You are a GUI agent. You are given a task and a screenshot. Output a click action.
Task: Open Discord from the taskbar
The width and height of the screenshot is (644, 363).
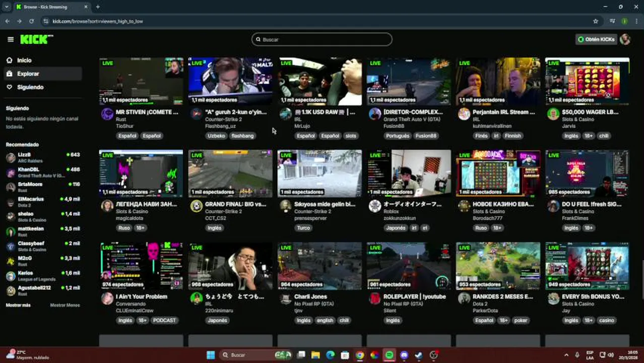[x=404, y=355]
